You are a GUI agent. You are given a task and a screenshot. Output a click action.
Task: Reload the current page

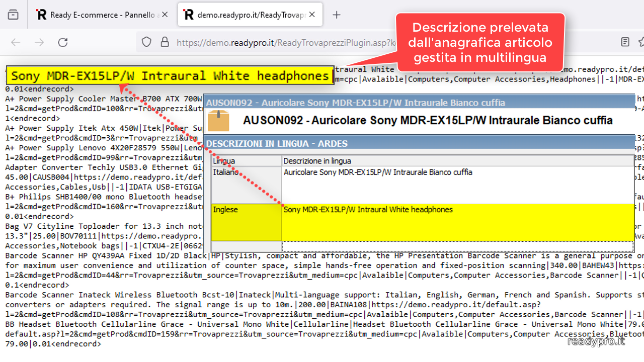coord(63,42)
